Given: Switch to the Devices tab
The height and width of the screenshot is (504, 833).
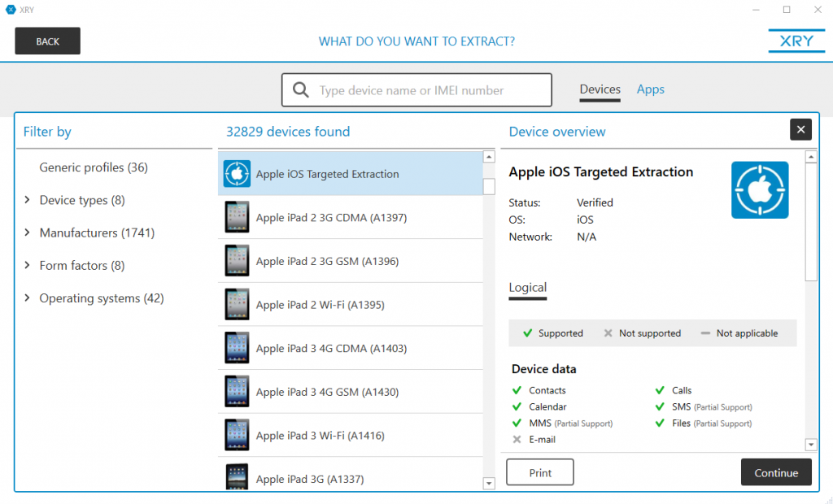Looking at the screenshot, I should coord(600,89).
